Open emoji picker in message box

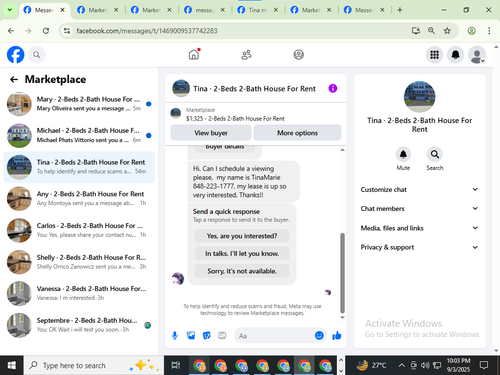click(319, 335)
